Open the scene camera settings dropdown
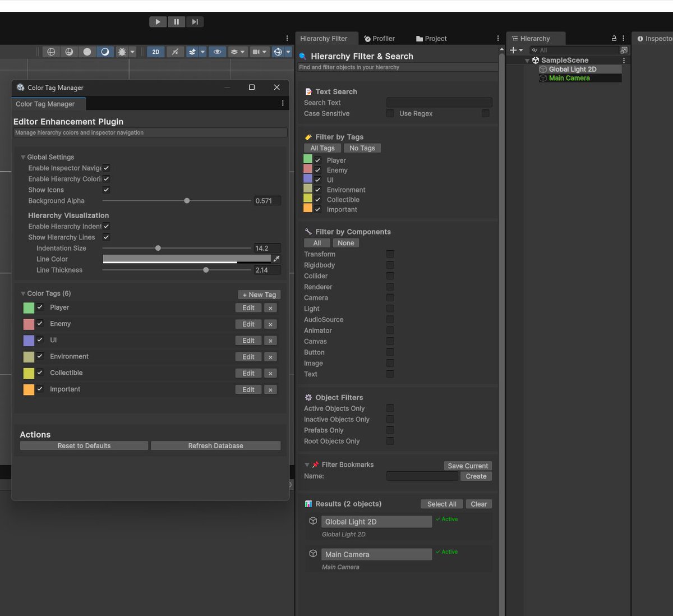The height and width of the screenshot is (616, 673). 259,52
